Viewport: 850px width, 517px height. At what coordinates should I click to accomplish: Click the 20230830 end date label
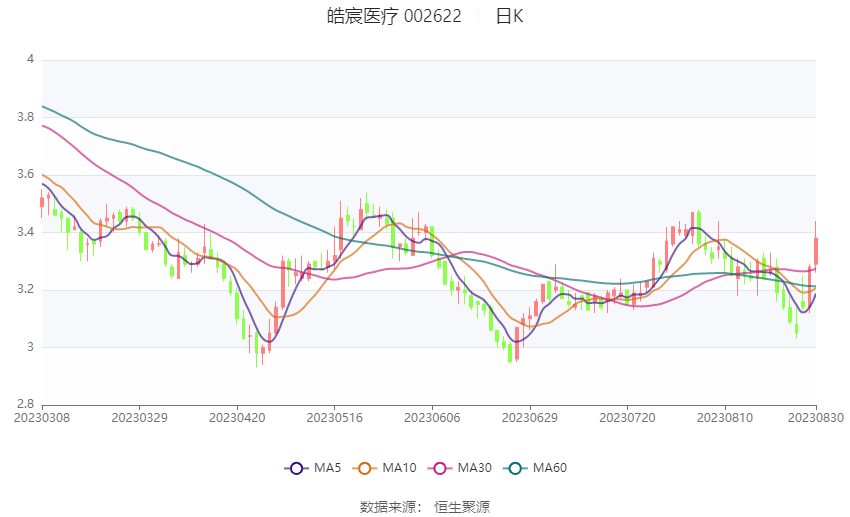click(x=816, y=417)
